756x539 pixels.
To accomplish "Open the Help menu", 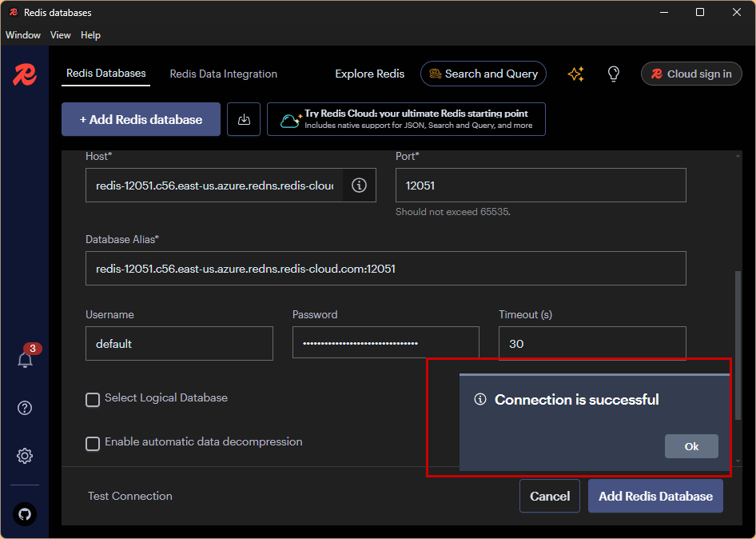I will [x=90, y=35].
